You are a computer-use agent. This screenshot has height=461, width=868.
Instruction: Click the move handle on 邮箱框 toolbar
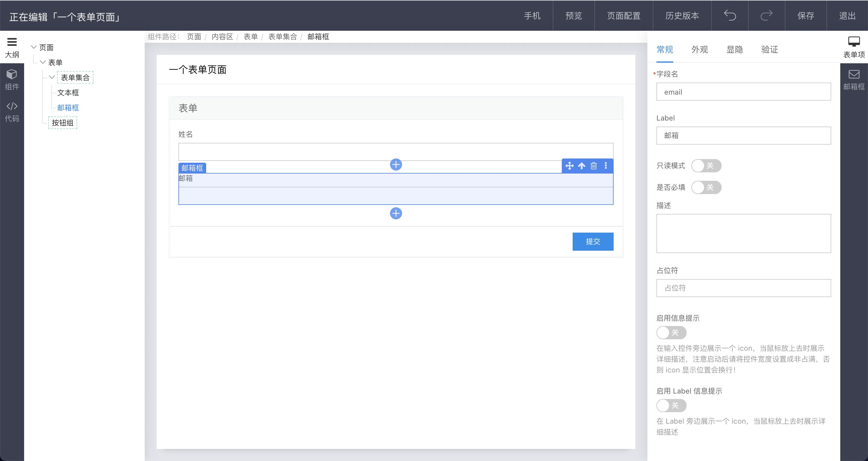pos(569,166)
